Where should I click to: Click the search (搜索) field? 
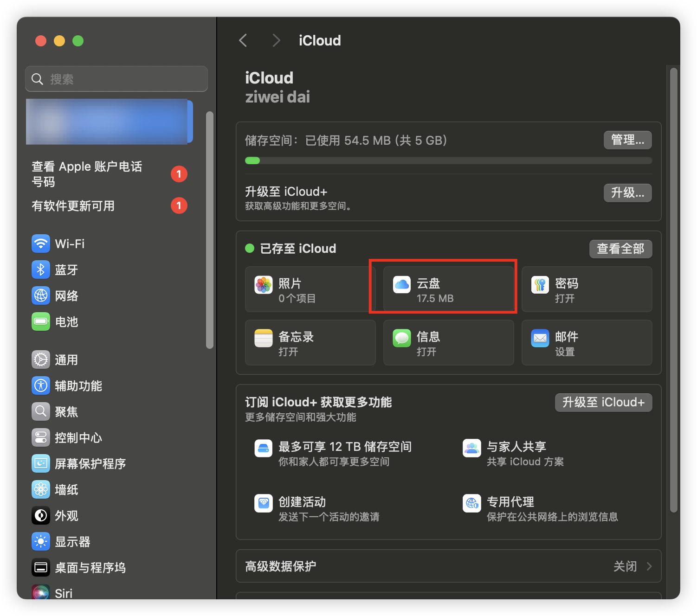[116, 79]
